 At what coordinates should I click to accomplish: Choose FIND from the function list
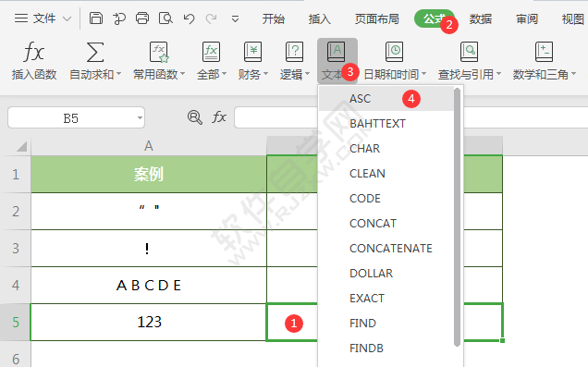[x=386, y=323]
